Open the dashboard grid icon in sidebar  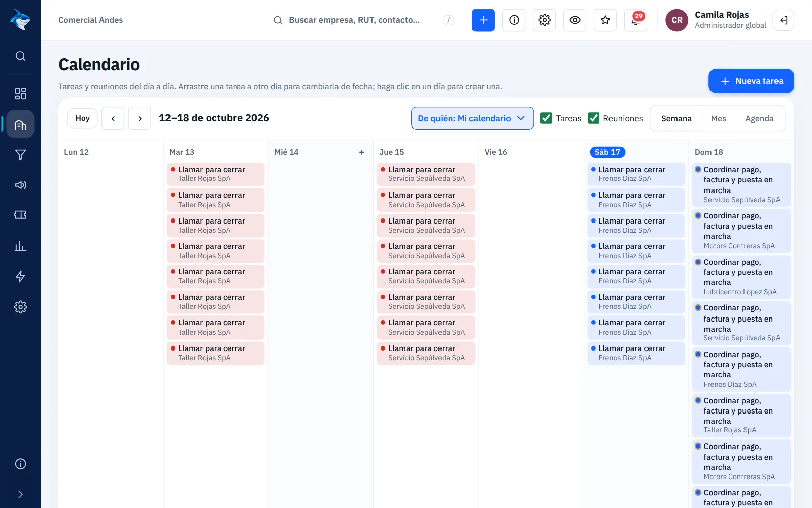pos(20,93)
